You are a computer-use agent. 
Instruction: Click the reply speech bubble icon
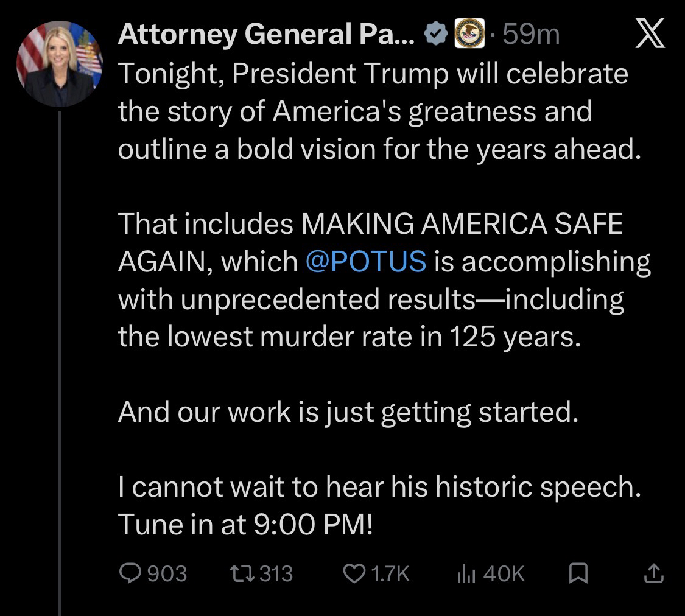pos(130,573)
